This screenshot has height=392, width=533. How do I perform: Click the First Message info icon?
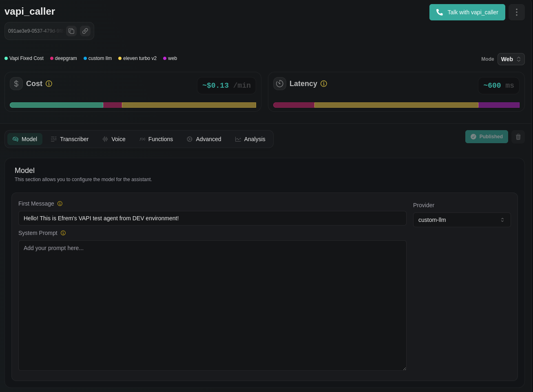pyautogui.click(x=60, y=204)
